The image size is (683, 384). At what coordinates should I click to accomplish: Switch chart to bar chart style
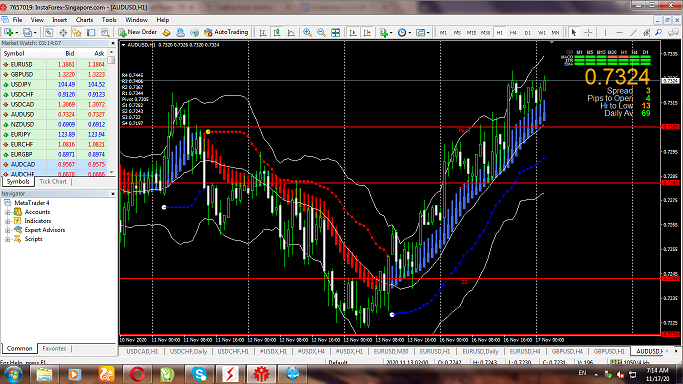[263, 33]
